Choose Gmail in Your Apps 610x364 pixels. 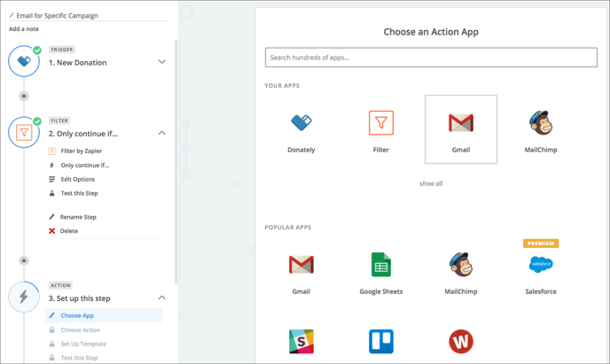pos(461,129)
